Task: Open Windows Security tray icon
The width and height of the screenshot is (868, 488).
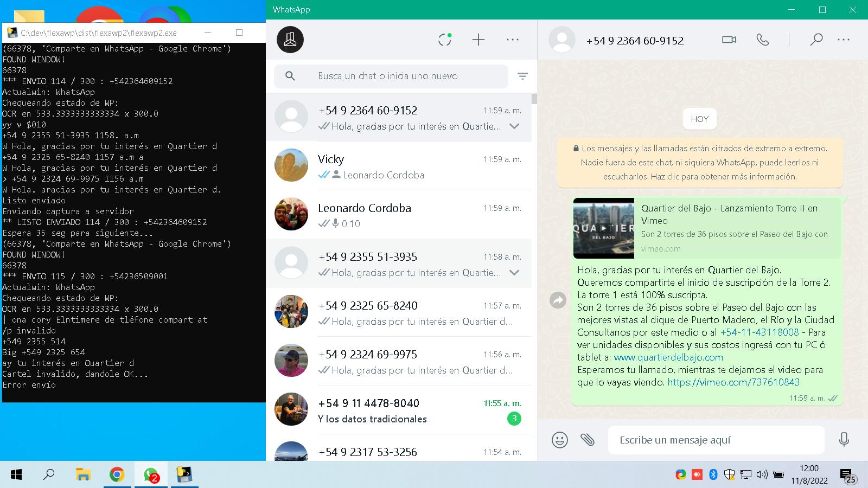Action: [x=730, y=474]
